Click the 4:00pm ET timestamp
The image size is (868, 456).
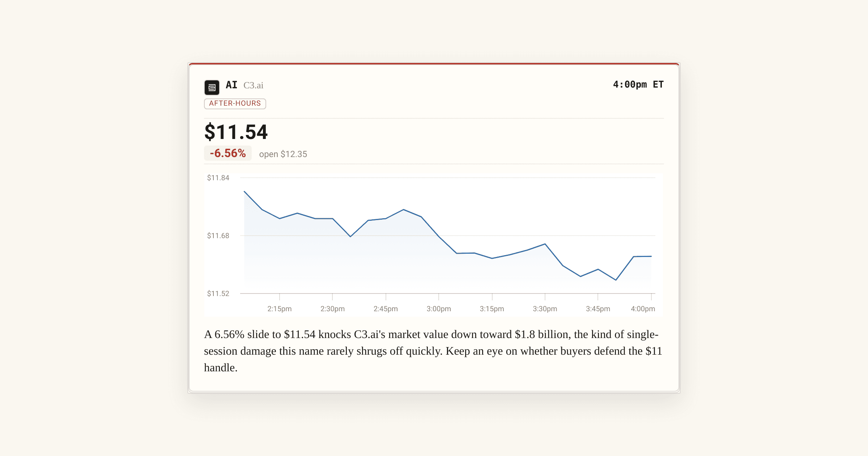[x=638, y=85]
